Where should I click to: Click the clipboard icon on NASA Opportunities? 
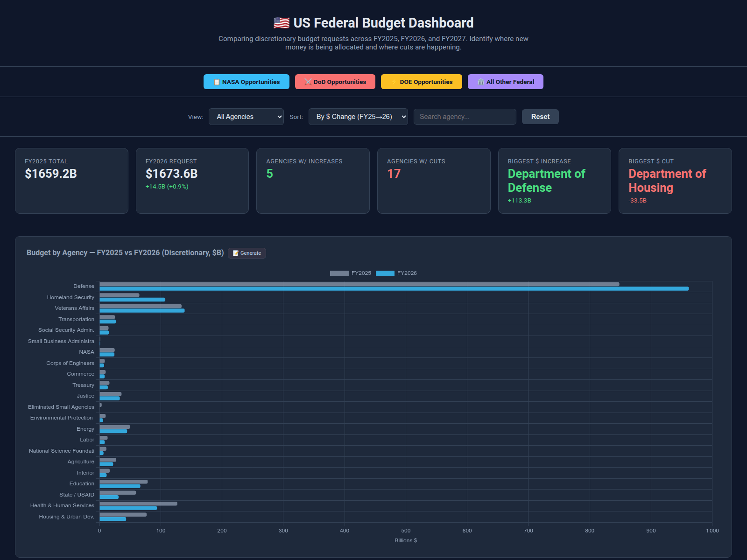click(217, 82)
